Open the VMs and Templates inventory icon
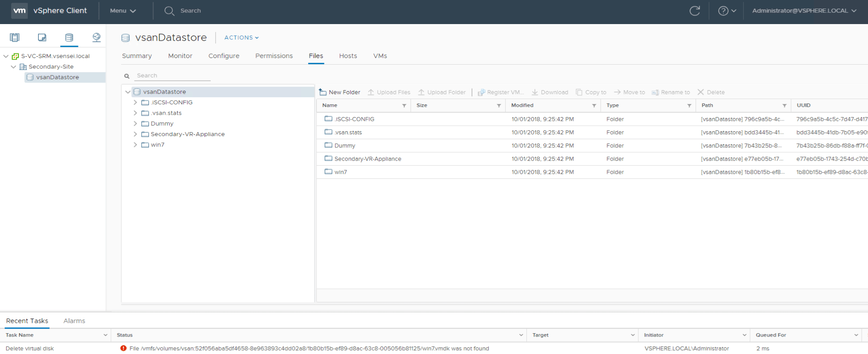The width and height of the screenshot is (868, 354). click(42, 37)
